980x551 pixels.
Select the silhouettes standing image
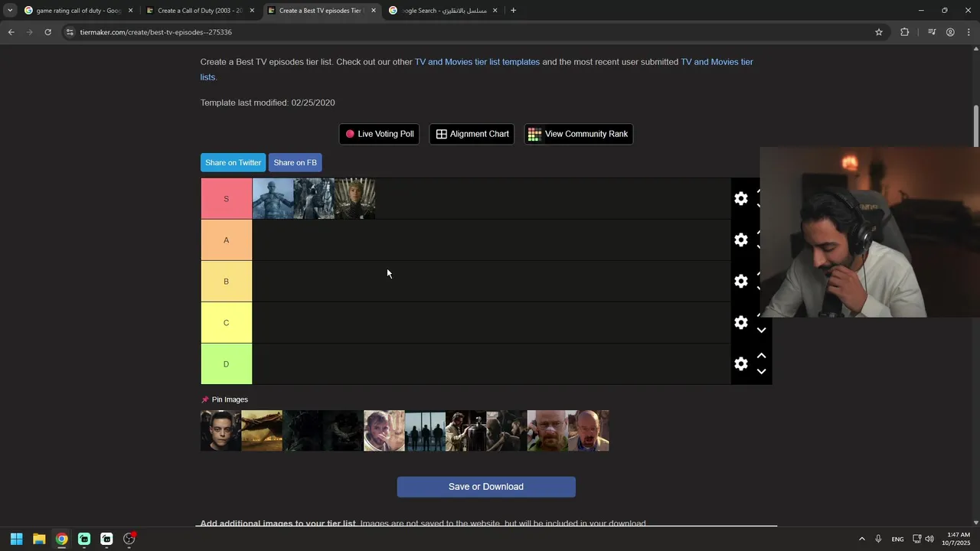[425, 431]
